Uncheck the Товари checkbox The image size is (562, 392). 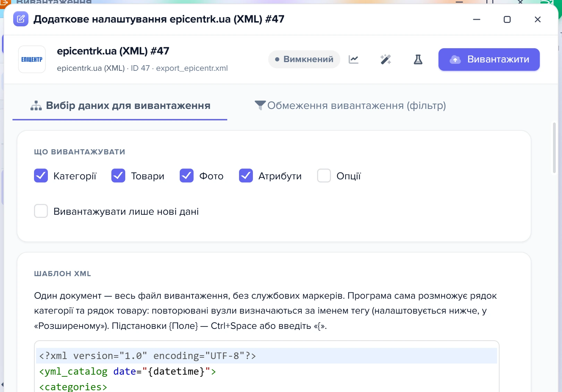point(118,176)
